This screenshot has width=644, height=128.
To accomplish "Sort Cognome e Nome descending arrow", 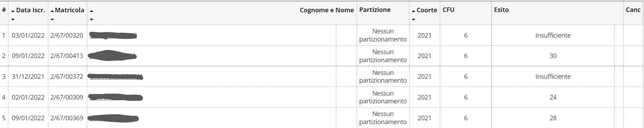I will click(x=92, y=19).
